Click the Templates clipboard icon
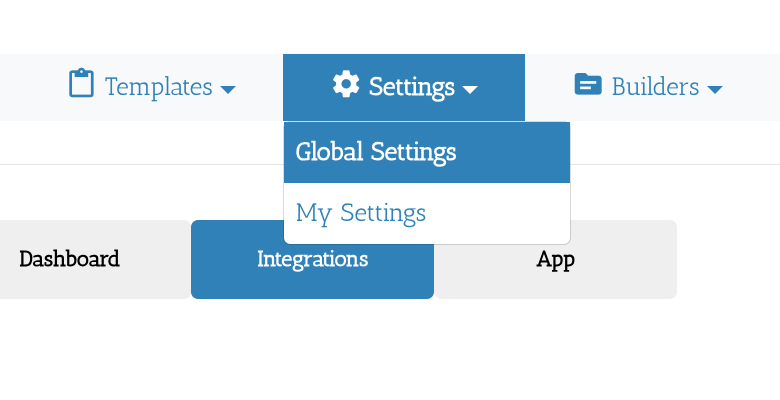 click(81, 84)
